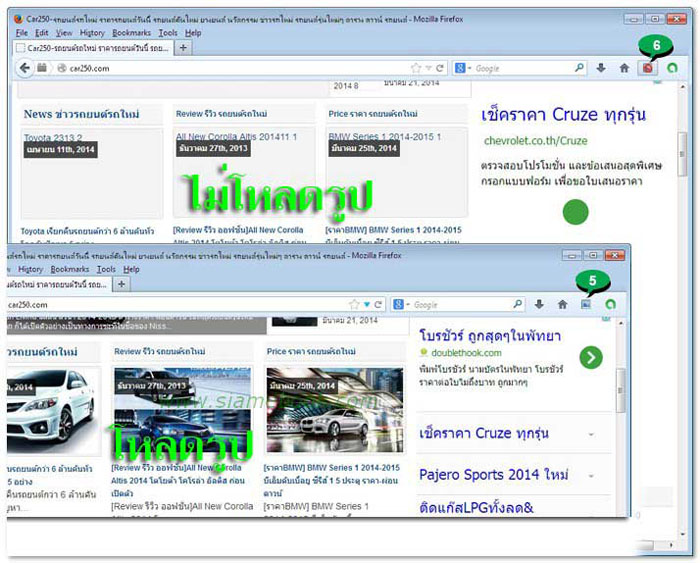Screen dimensions: 700x563
Task: Click the Home icon in the top window
Action: click(624, 68)
